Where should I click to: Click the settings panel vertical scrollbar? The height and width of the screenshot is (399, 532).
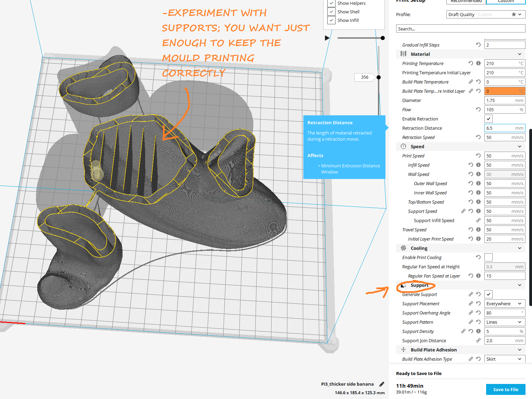click(530, 217)
